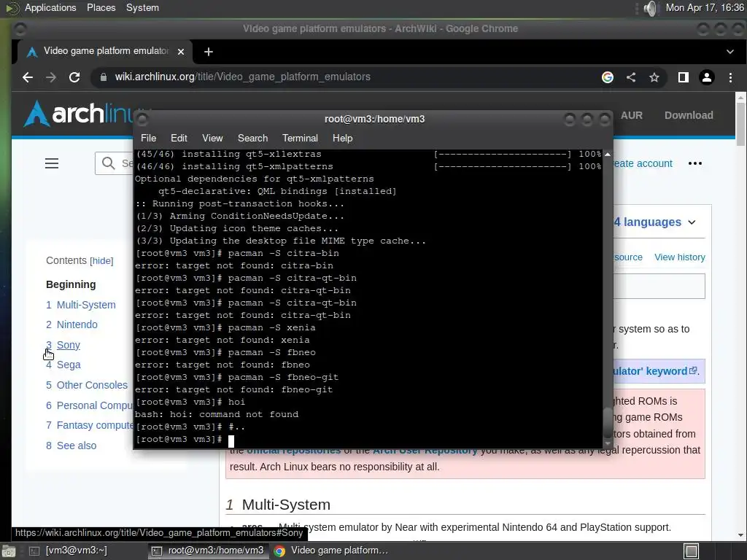Reload the ArchWiki page

(x=74, y=77)
